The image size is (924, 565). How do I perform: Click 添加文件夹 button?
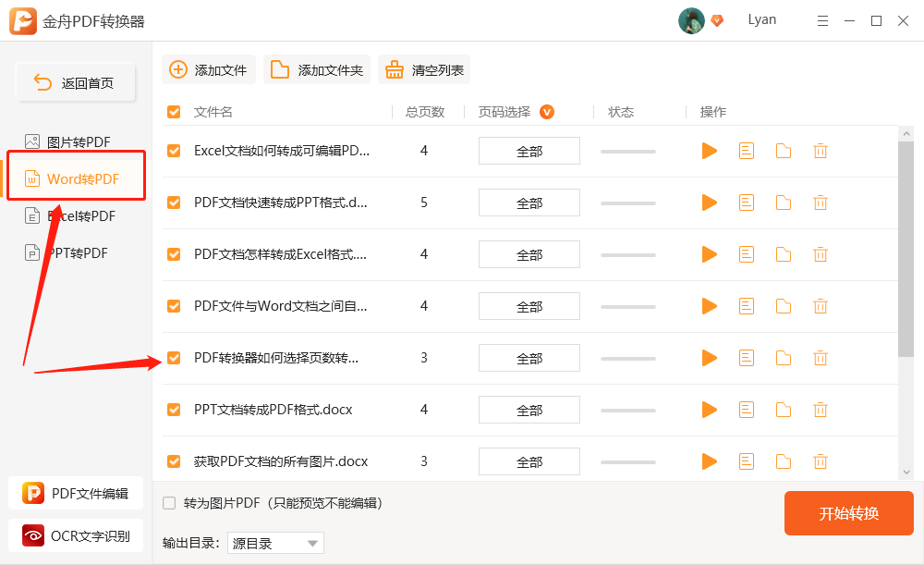click(x=317, y=69)
